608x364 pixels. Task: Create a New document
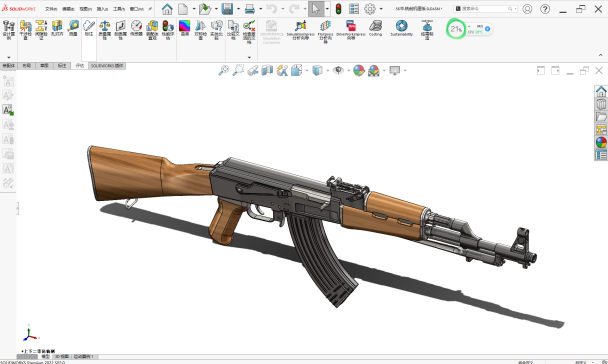[x=183, y=9]
